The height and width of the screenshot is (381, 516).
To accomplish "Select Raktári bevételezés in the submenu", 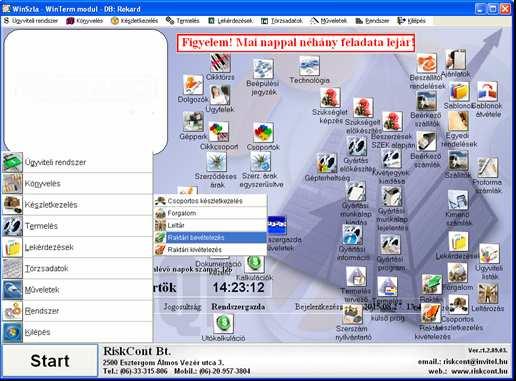I will (210, 237).
